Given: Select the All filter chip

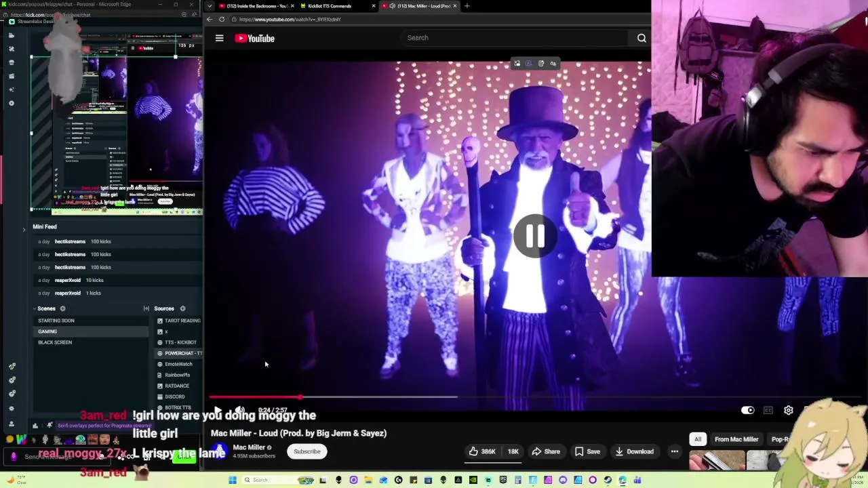Looking at the screenshot, I should (x=697, y=439).
